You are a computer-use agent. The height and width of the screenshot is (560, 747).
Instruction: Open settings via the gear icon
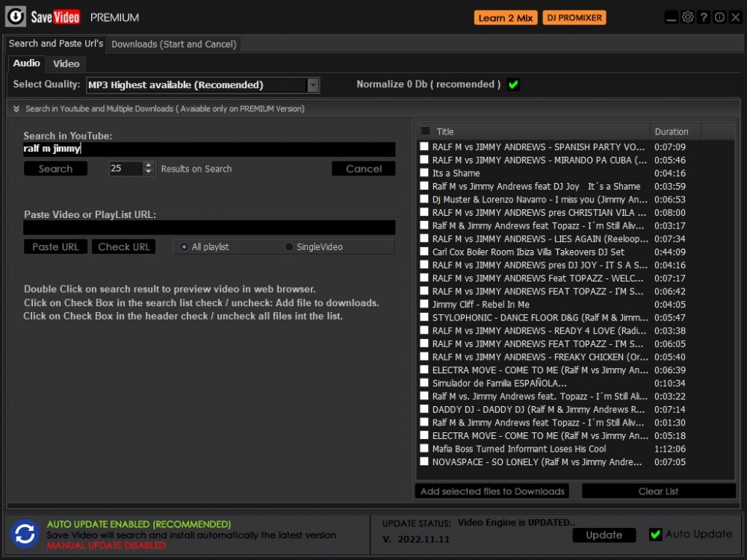pyautogui.click(x=688, y=17)
